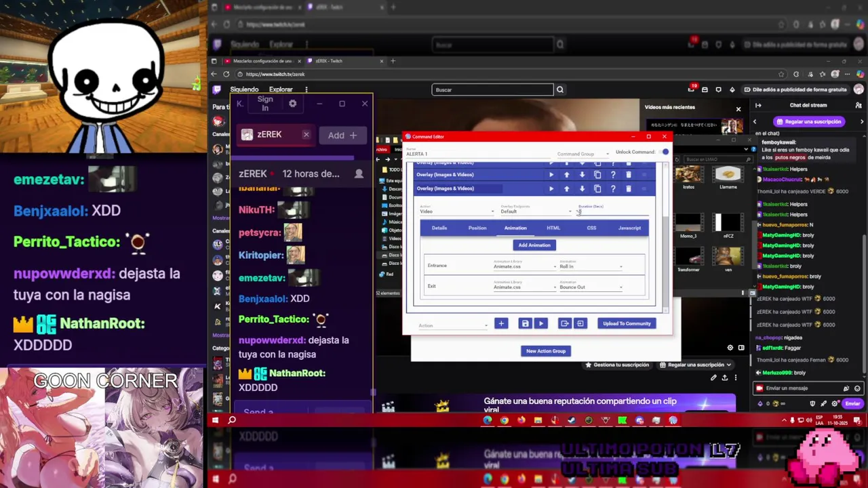The image size is (868, 488).
Task: Open settings gear in chat app
Action: pyautogui.click(x=292, y=104)
